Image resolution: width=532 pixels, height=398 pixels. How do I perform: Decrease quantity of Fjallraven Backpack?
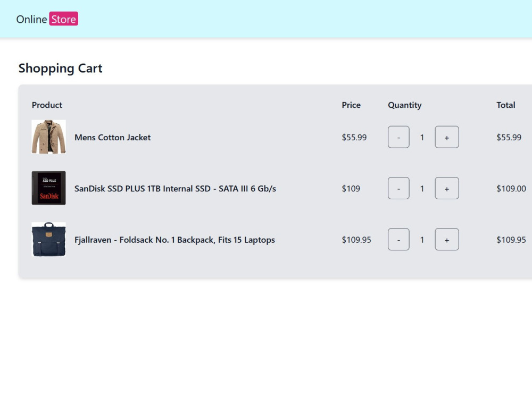coord(398,239)
